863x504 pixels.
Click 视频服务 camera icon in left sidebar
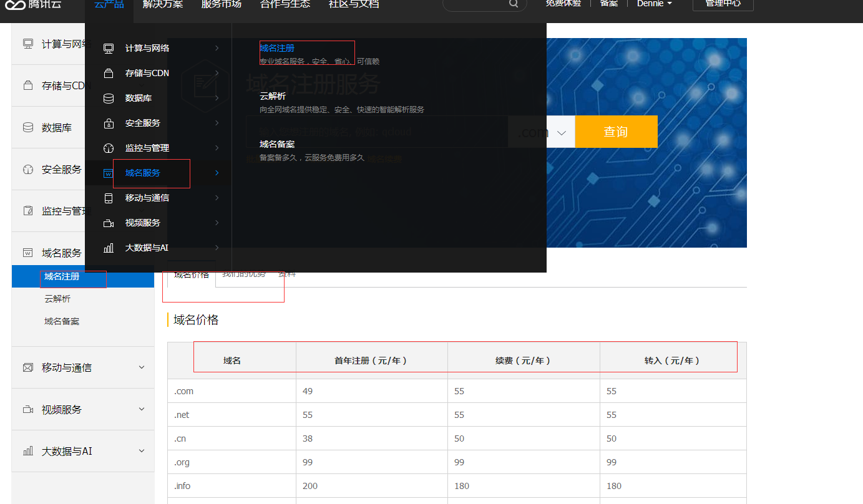[x=28, y=409]
